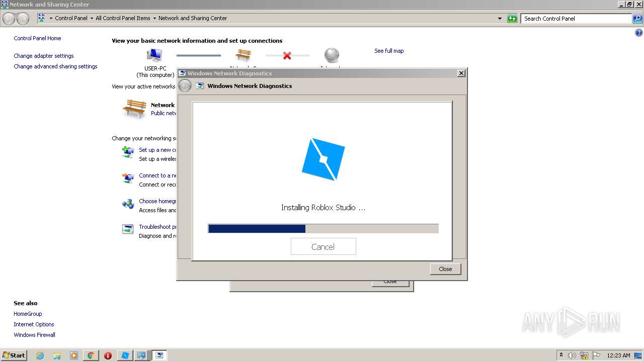This screenshot has height=362, width=644.
Task: Restore the Control Panel window
Action: pos(630,4)
